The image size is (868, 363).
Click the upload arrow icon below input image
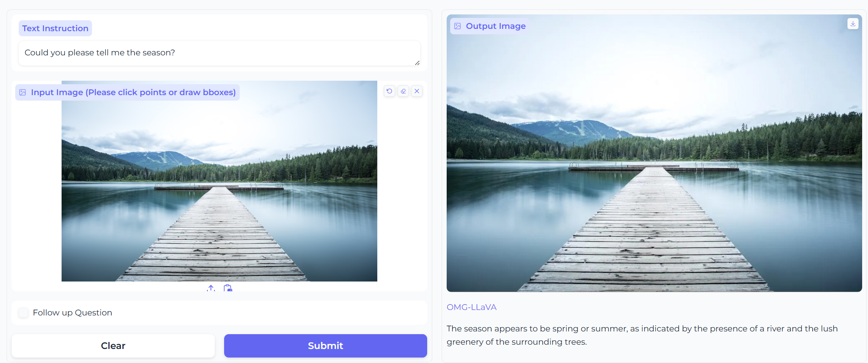pyautogui.click(x=211, y=288)
